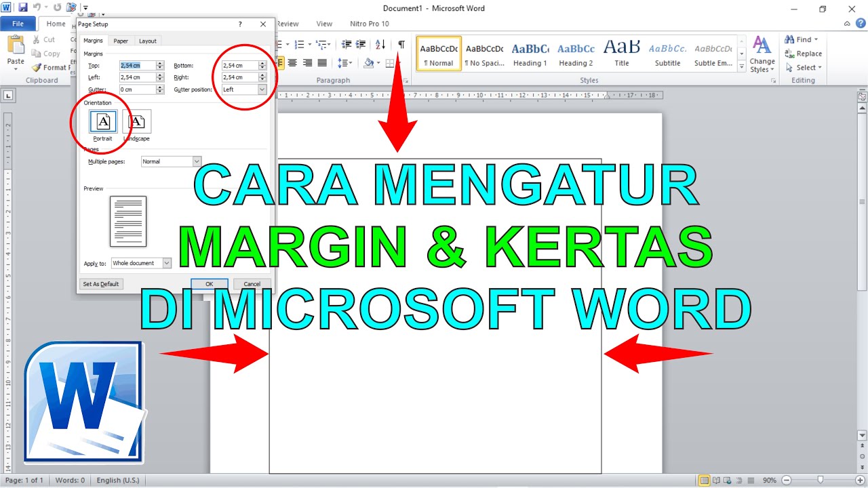This screenshot has height=488, width=868.
Task: Open the line spacing dropdown arrow
Action: 350,63
